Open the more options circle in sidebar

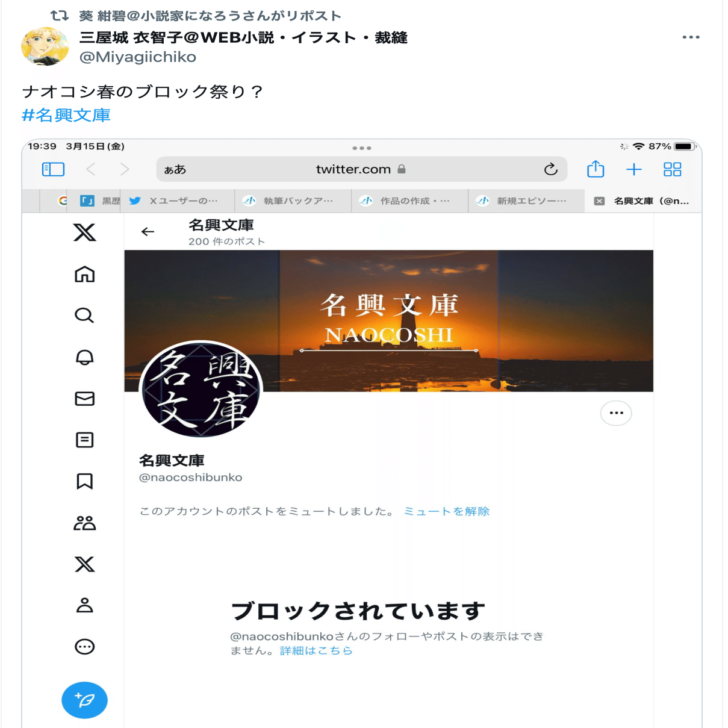click(x=84, y=647)
